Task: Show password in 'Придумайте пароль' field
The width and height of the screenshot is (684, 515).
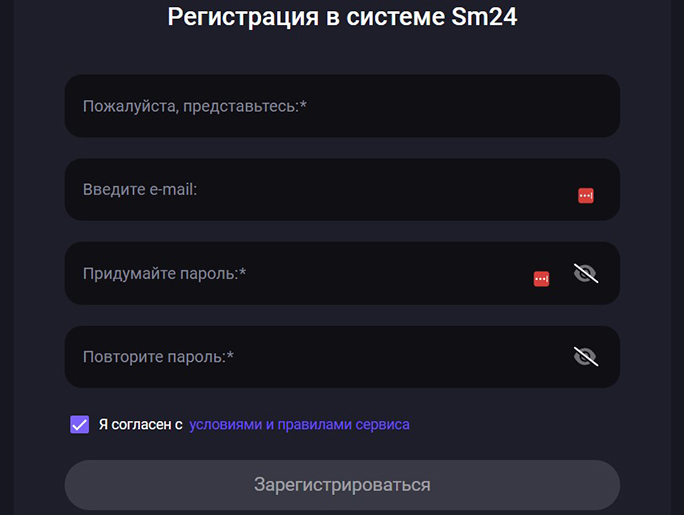Action: coord(585,273)
